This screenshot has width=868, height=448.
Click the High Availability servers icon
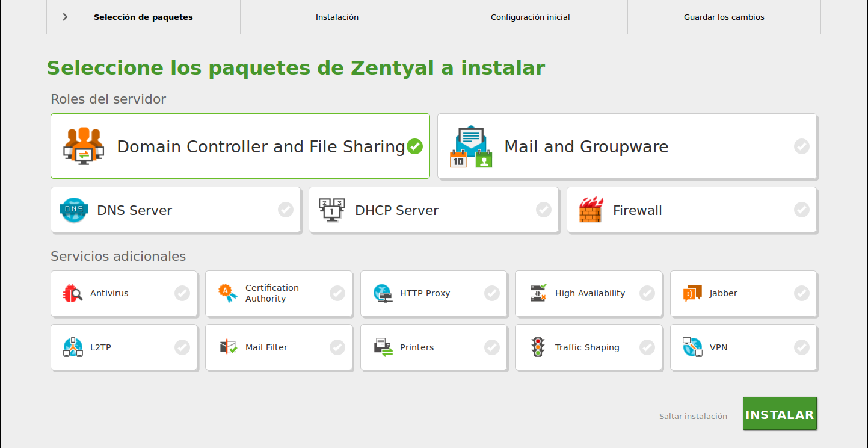[538, 293]
